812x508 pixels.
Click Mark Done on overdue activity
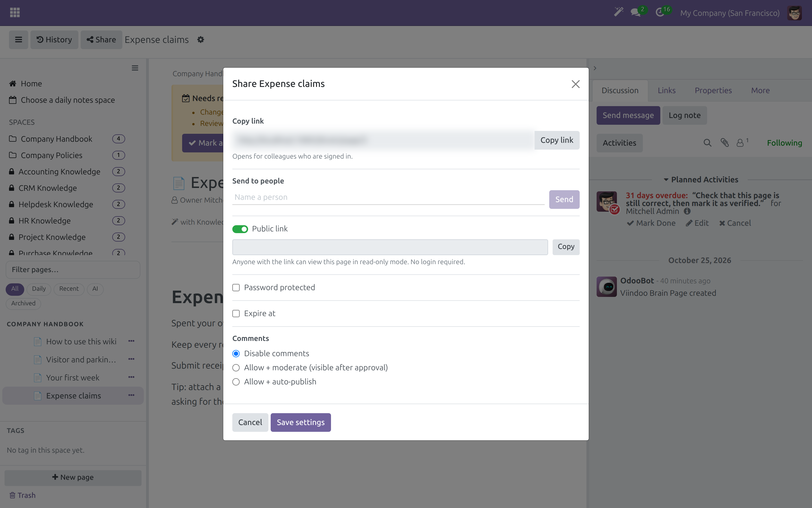coord(651,223)
